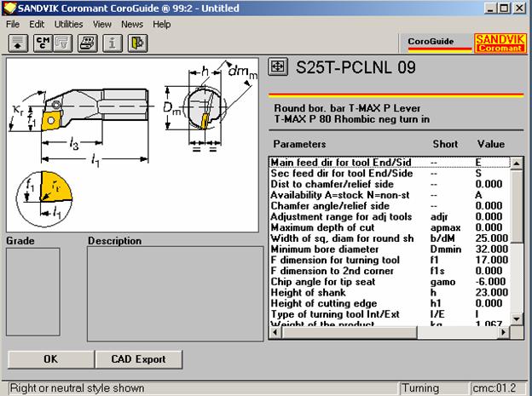Click the parameter list scroll up arrow
Screen dimensions: 532x396
click(517, 164)
